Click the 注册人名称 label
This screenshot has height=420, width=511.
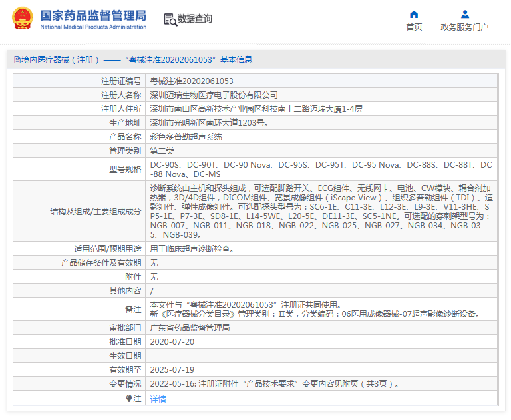coord(121,95)
